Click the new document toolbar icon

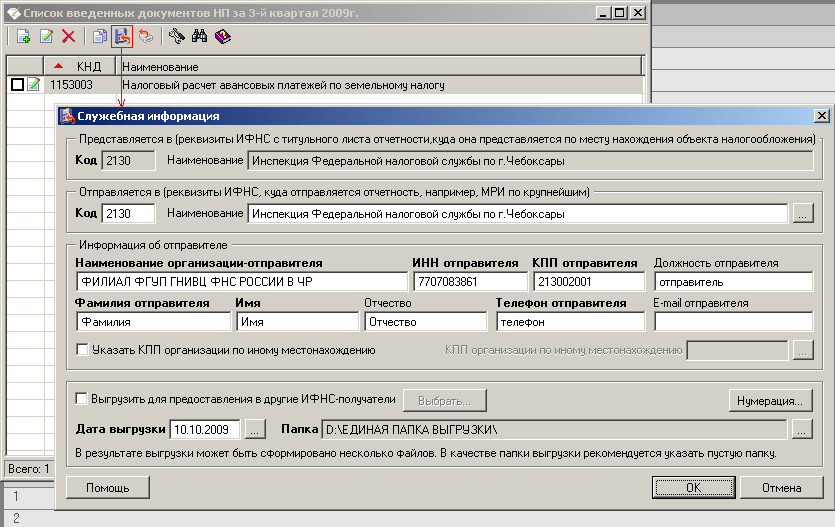pyautogui.click(x=23, y=36)
